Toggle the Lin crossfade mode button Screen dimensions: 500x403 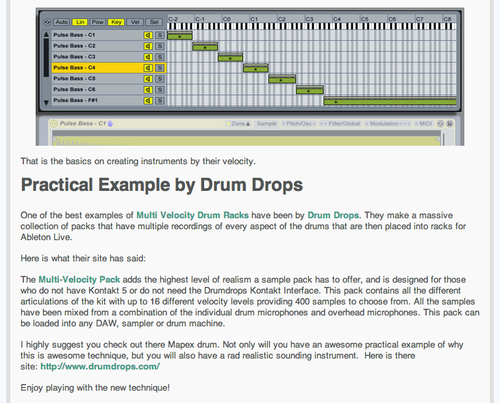pyautogui.click(x=80, y=22)
